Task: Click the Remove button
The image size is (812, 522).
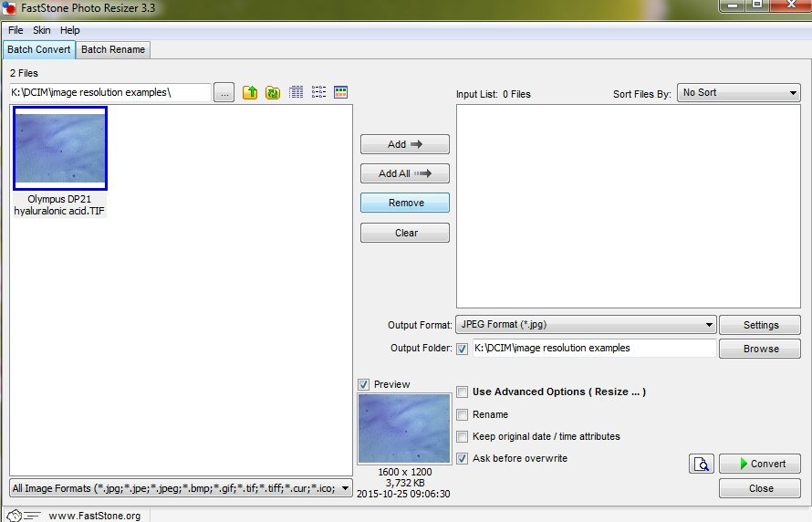Action: 405,203
